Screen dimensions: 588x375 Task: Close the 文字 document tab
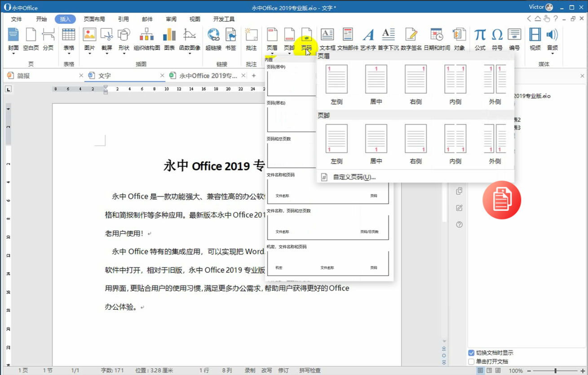162,76
